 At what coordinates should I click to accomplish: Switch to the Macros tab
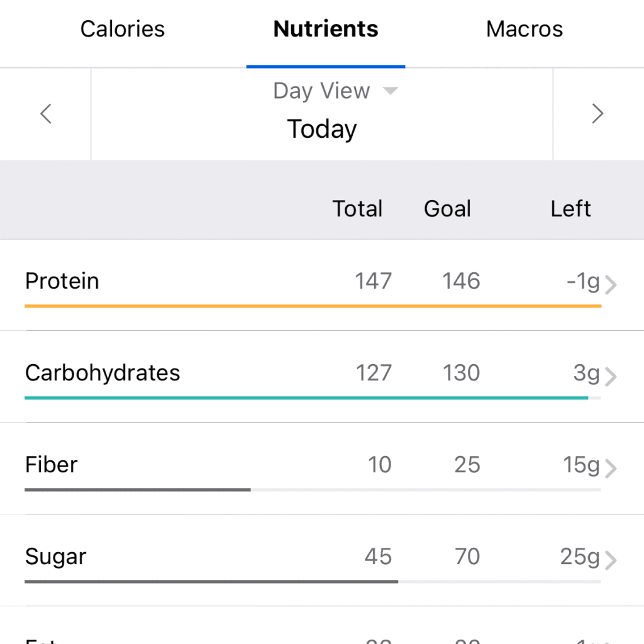coord(524,29)
